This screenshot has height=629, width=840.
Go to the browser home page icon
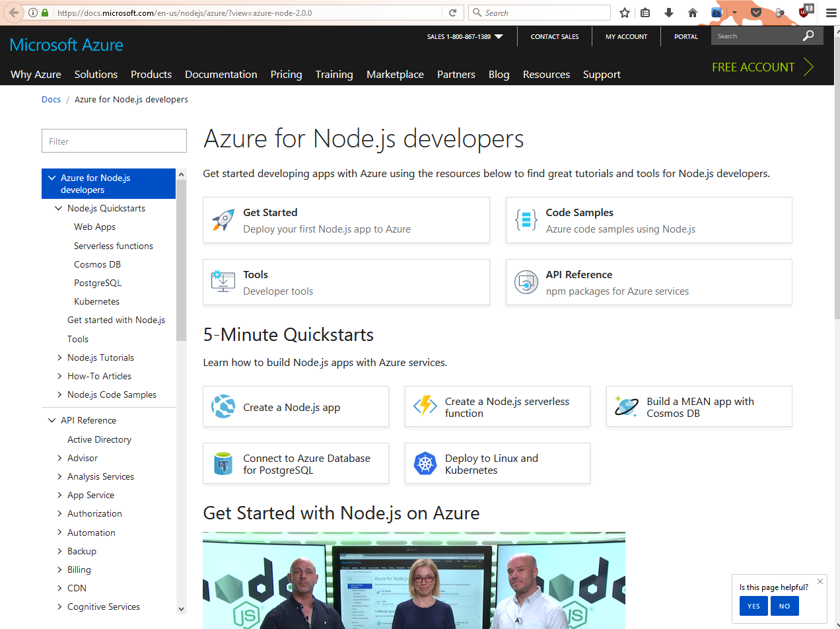(693, 13)
